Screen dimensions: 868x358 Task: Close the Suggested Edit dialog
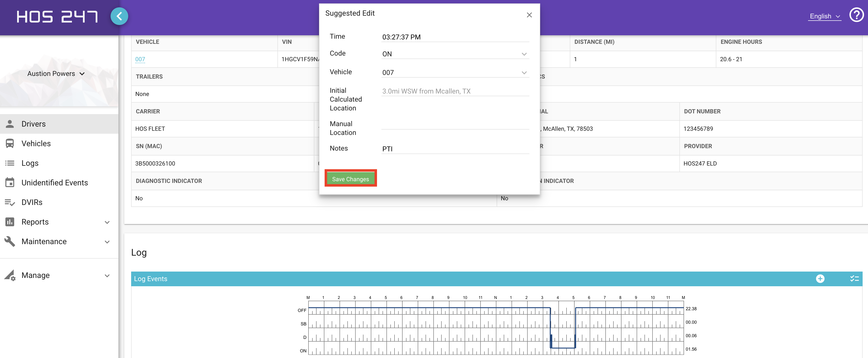(x=529, y=15)
